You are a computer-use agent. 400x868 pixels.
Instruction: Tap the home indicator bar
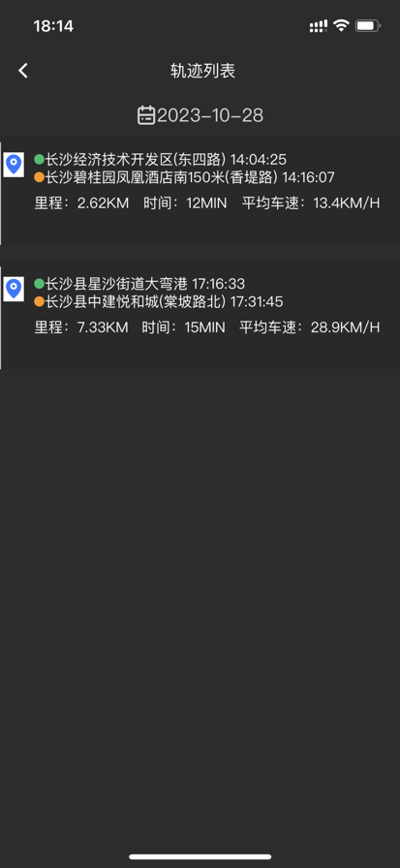coord(200,856)
